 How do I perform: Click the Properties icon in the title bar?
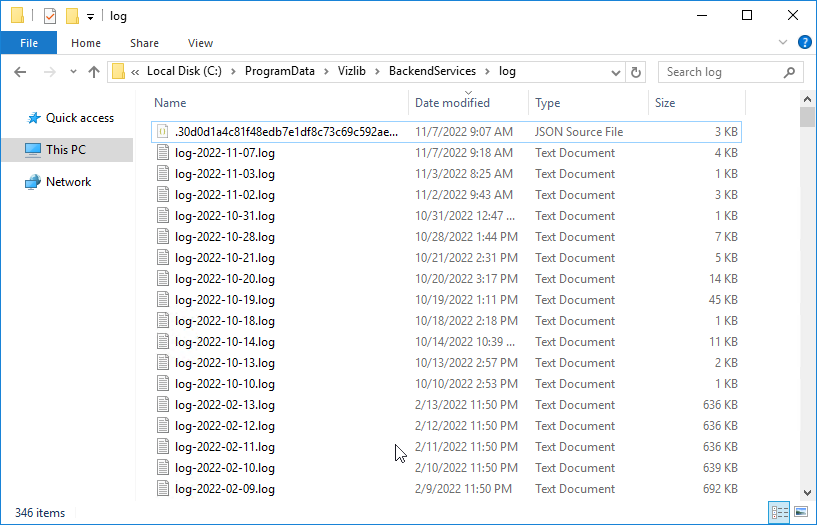(x=49, y=16)
